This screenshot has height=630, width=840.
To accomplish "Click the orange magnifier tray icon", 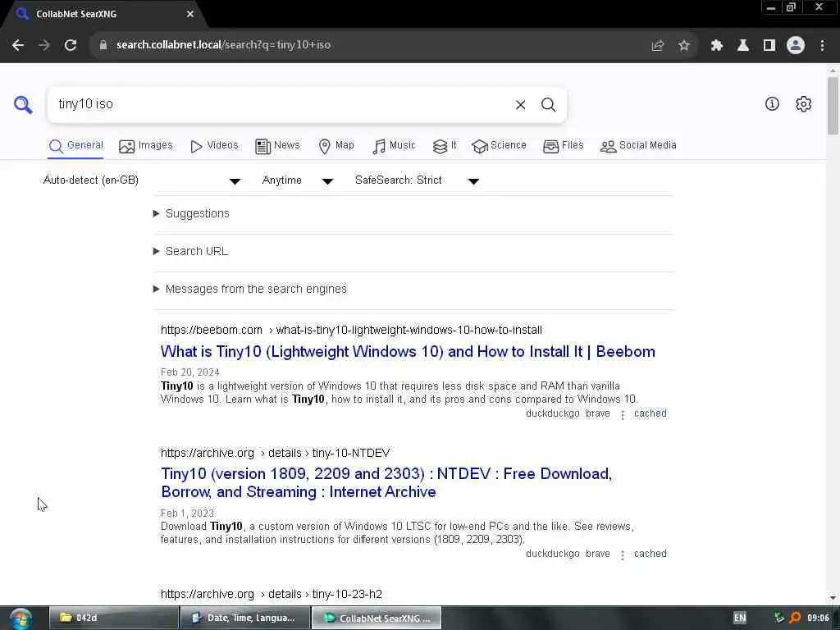I will [795, 618].
